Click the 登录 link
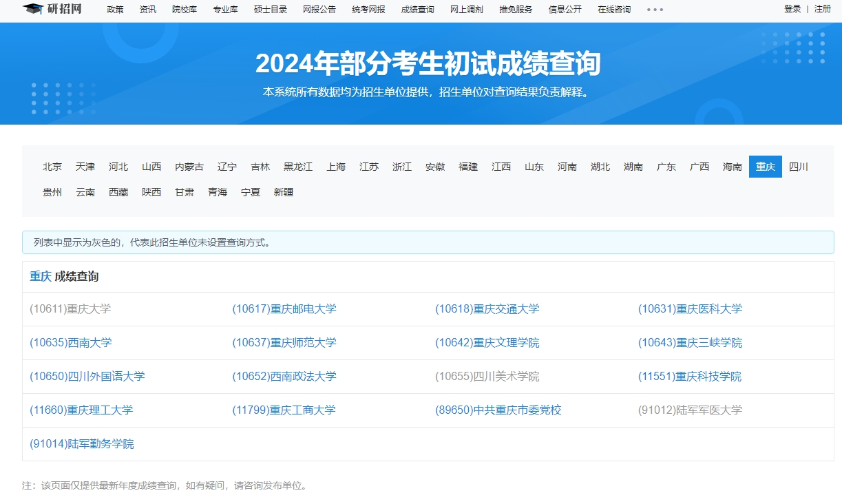 pyautogui.click(x=792, y=9)
